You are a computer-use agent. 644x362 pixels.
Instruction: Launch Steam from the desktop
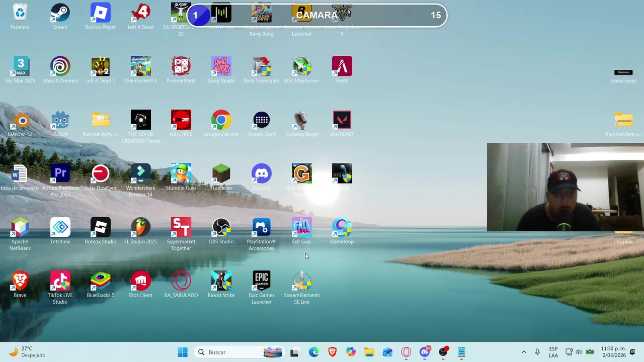tap(60, 16)
